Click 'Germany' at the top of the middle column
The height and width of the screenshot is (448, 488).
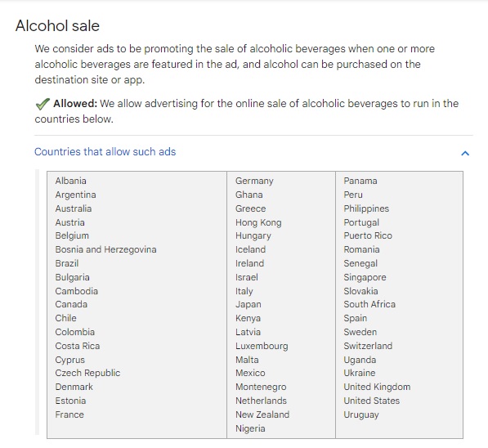coord(254,181)
